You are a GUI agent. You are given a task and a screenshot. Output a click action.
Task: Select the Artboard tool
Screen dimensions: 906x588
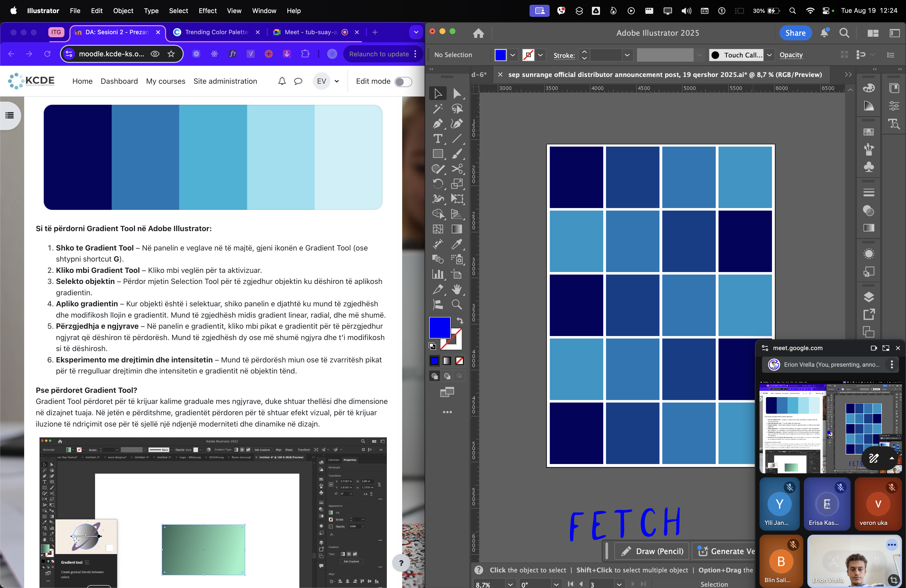[457, 274]
